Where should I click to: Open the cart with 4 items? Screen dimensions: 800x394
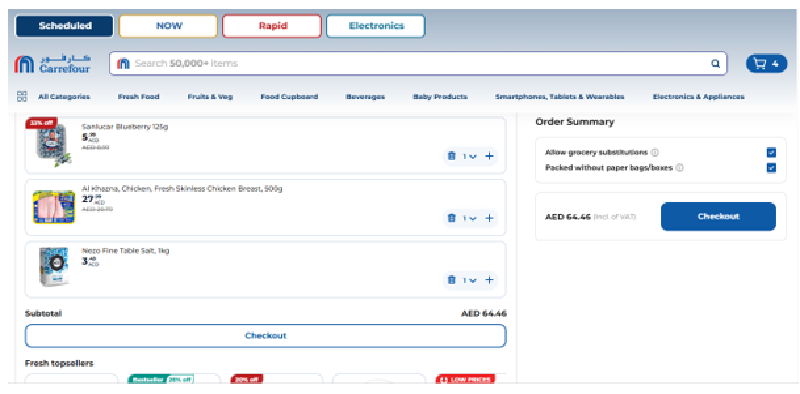click(x=766, y=64)
